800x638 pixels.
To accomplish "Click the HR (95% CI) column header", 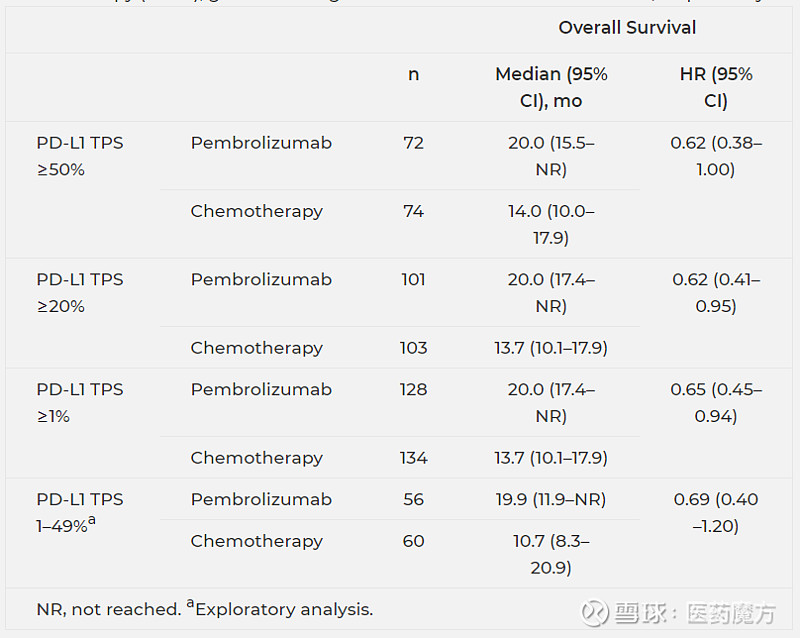I will [715, 88].
